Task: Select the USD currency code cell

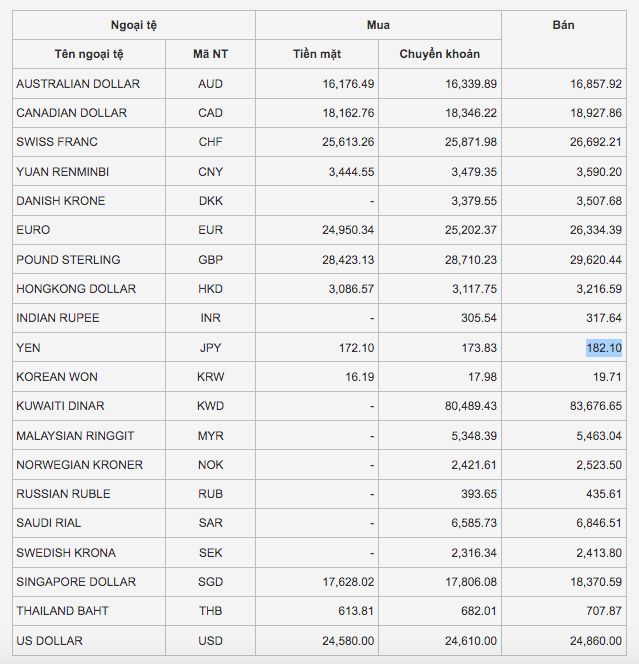Action: tap(210, 640)
